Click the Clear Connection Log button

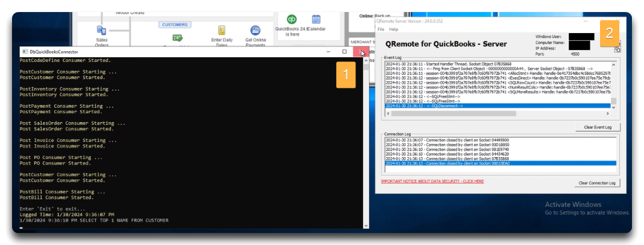(598, 183)
